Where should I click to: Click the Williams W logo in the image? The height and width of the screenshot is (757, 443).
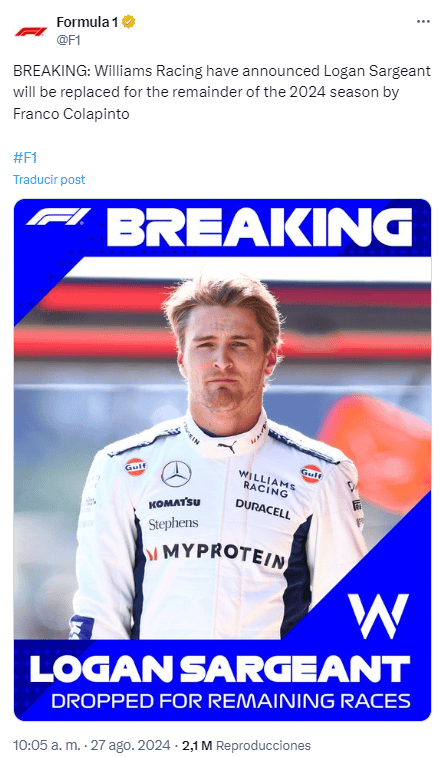[378, 616]
